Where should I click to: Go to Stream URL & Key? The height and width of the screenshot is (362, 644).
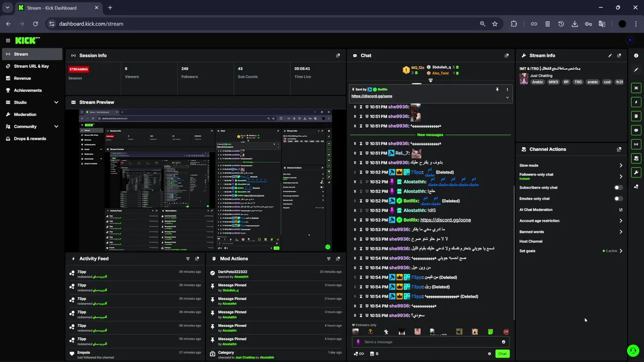pos(32,66)
